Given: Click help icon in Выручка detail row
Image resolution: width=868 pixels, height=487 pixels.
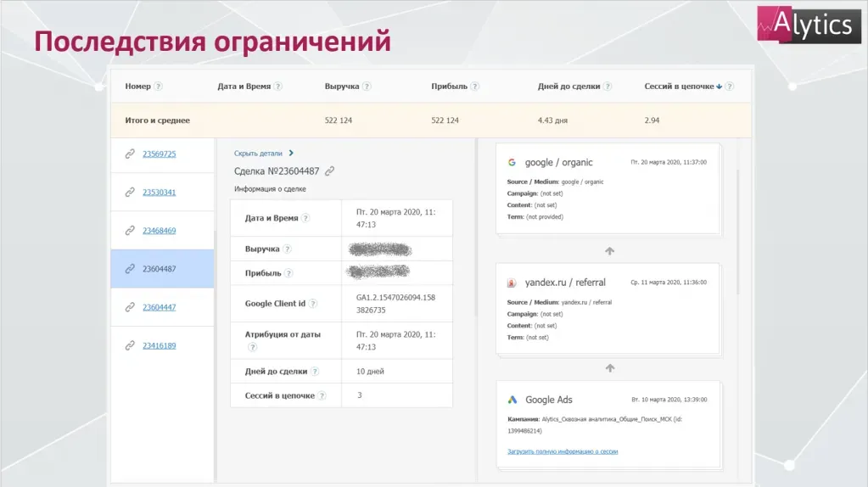Looking at the screenshot, I should (x=287, y=249).
